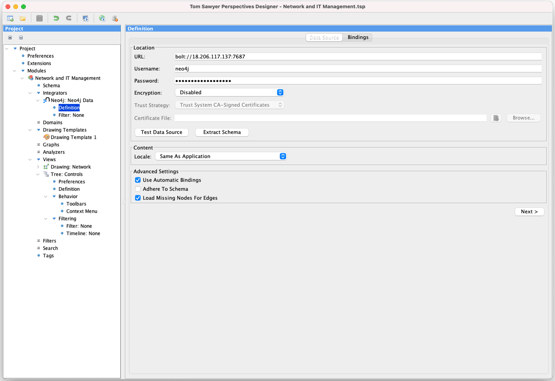Click the collapse all tree icon
This screenshot has height=381, width=555.
(21, 38)
